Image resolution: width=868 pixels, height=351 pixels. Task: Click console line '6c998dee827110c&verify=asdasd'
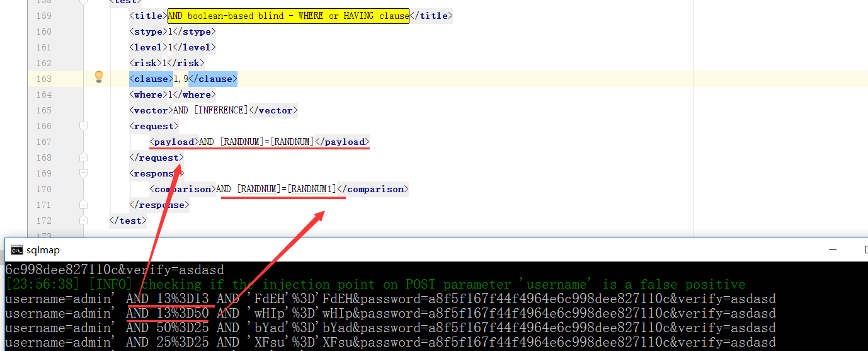click(x=115, y=270)
